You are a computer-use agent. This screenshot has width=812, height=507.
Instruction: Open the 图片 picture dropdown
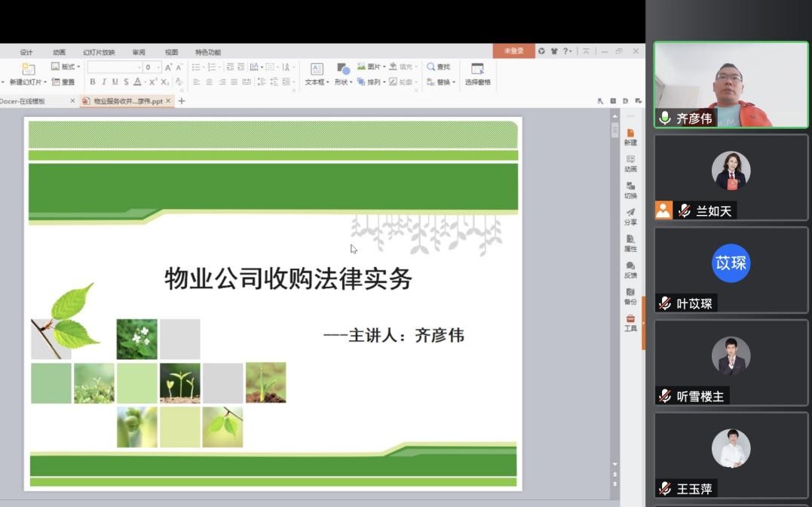(370, 67)
